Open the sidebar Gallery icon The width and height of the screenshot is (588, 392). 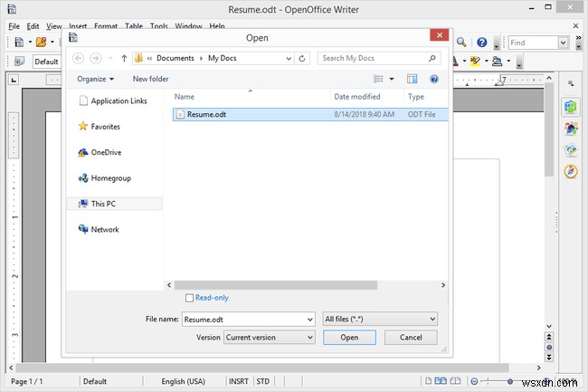(x=571, y=150)
